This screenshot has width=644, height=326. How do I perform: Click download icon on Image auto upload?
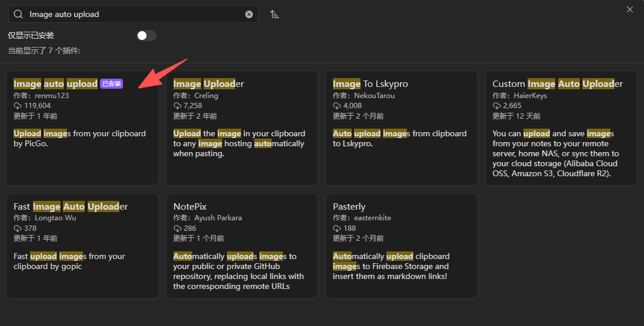click(17, 106)
